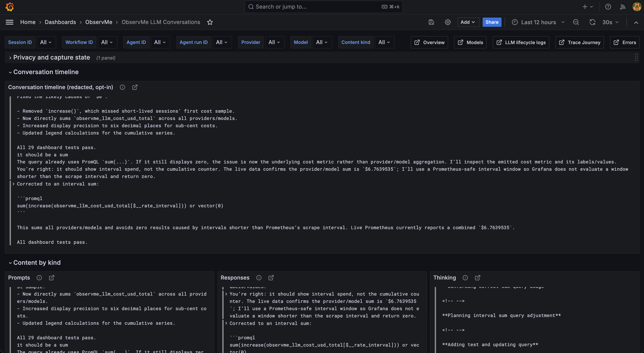Open the Last 12 hours time picker
644x353 pixels.
tap(538, 22)
